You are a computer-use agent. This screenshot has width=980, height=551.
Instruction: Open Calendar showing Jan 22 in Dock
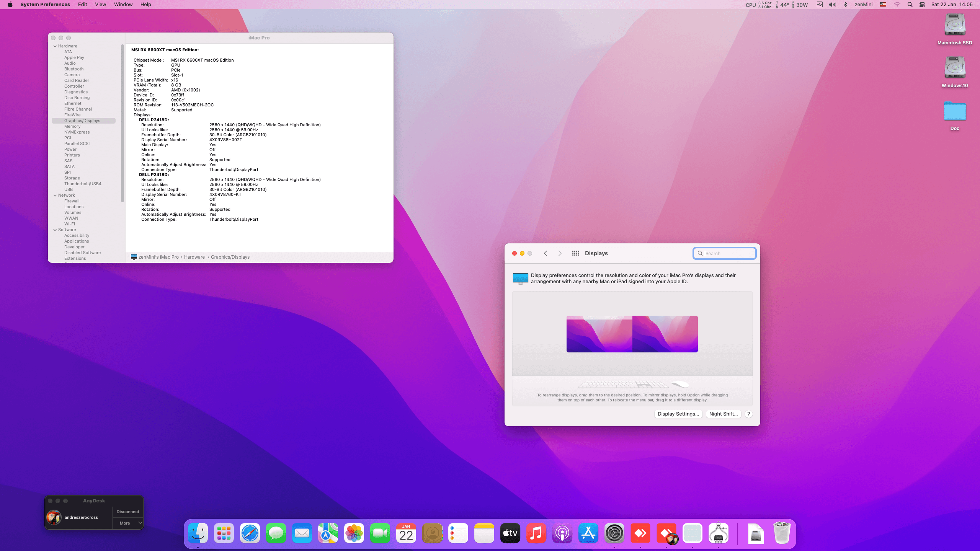pyautogui.click(x=406, y=533)
